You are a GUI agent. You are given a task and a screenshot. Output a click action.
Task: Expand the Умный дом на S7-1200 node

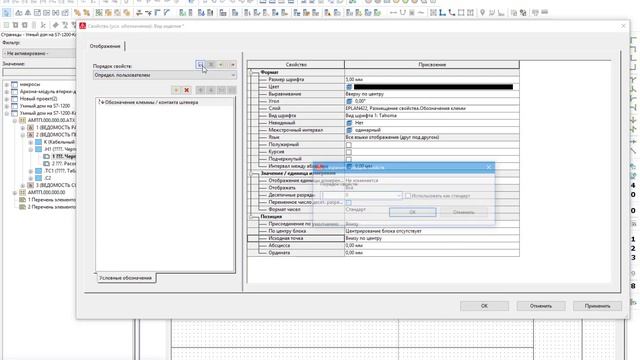coord(7,106)
